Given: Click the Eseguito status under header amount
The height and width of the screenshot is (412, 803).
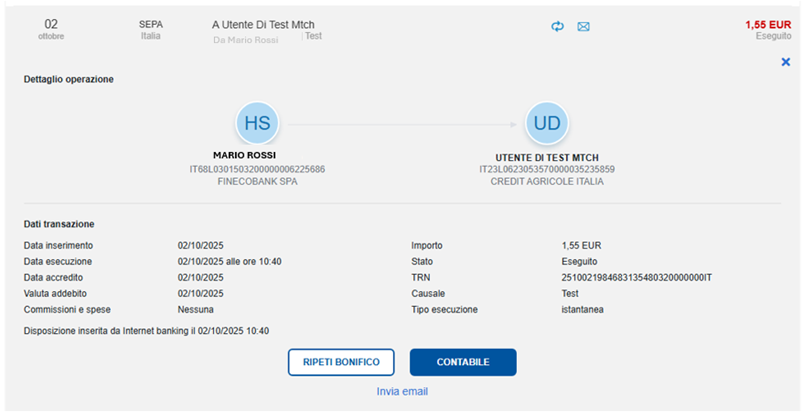Looking at the screenshot, I should (x=774, y=35).
